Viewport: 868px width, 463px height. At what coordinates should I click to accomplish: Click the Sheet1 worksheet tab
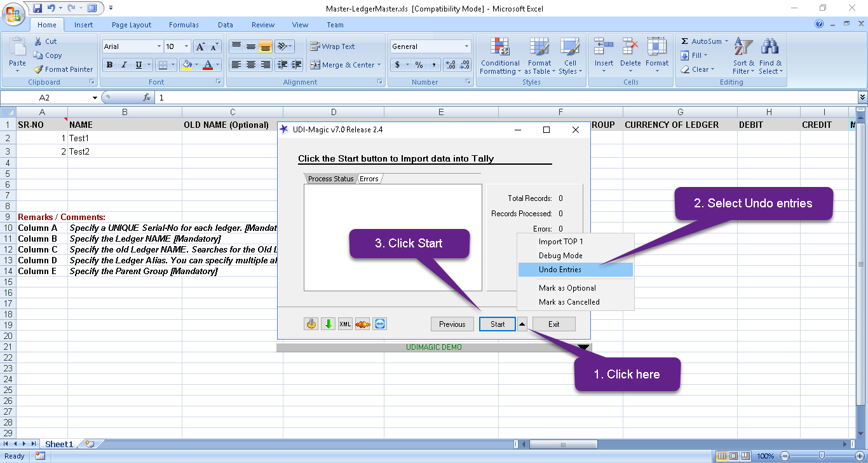[59, 444]
